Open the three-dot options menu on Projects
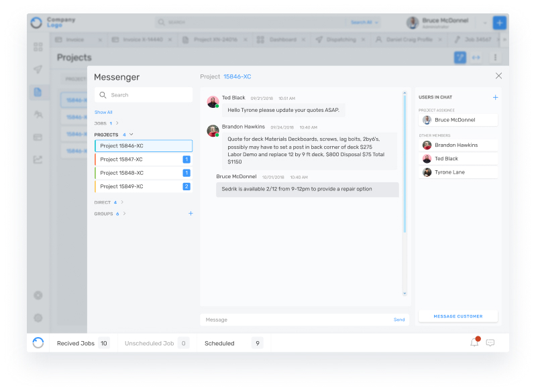Viewport: 536px width, 392px height. (x=496, y=58)
